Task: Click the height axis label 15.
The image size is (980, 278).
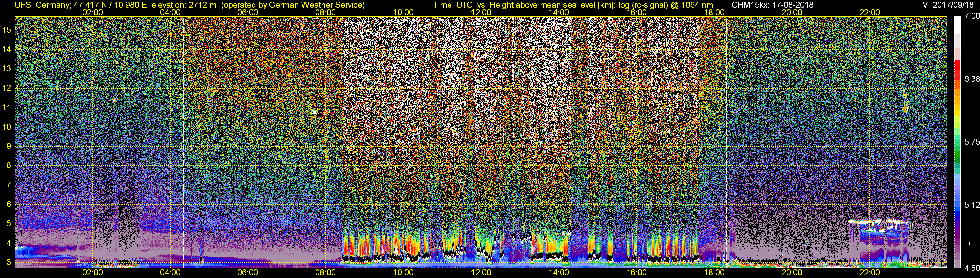Action: click(x=7, y=30)
